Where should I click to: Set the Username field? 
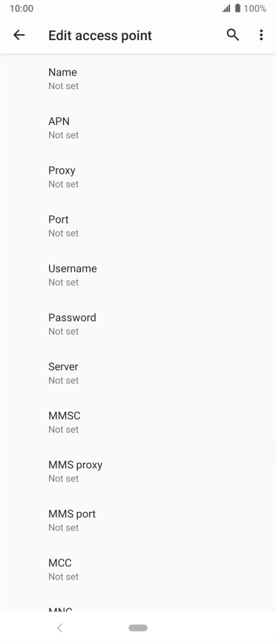[138, 275]
